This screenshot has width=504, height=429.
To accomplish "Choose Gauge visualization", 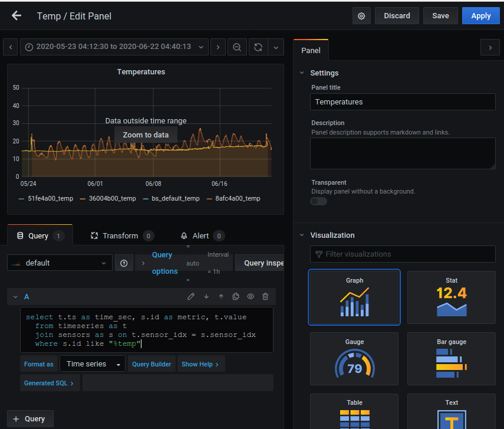I will click(354, 359).
